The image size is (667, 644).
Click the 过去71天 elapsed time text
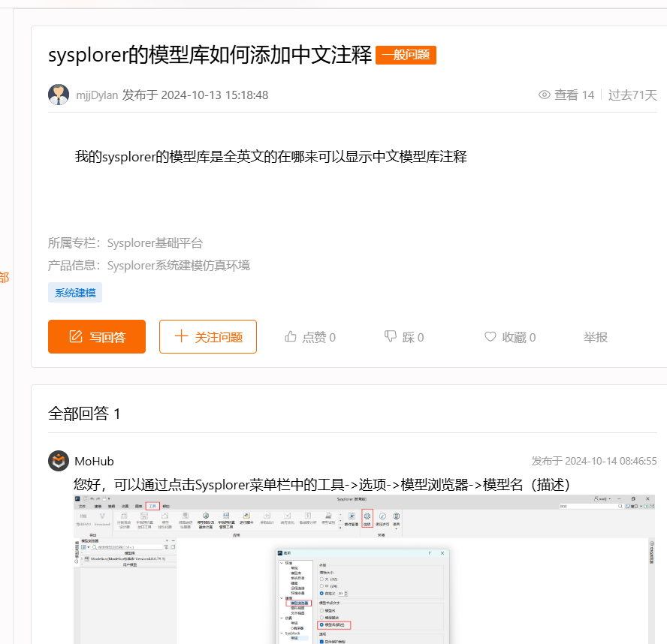(632, 95)
